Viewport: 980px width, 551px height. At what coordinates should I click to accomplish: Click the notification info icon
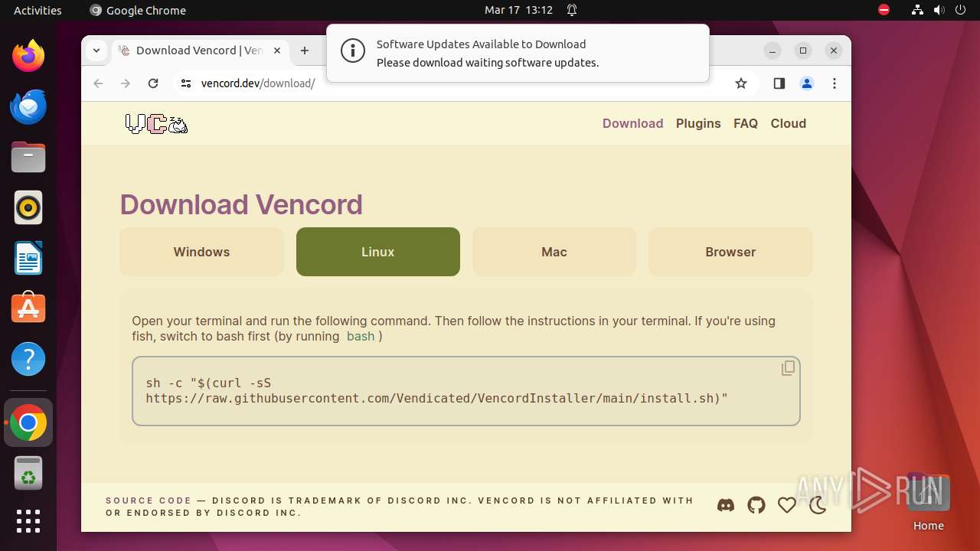352,52
